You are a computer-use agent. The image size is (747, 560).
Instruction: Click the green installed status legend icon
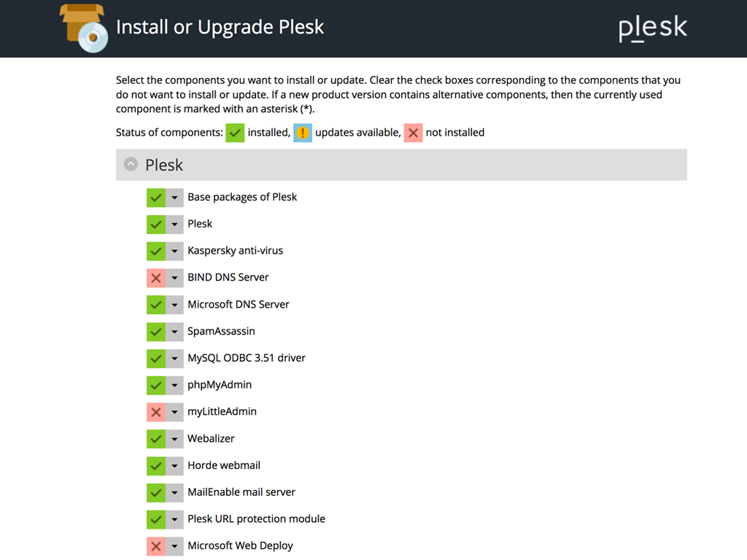click(x=235, y=133)
